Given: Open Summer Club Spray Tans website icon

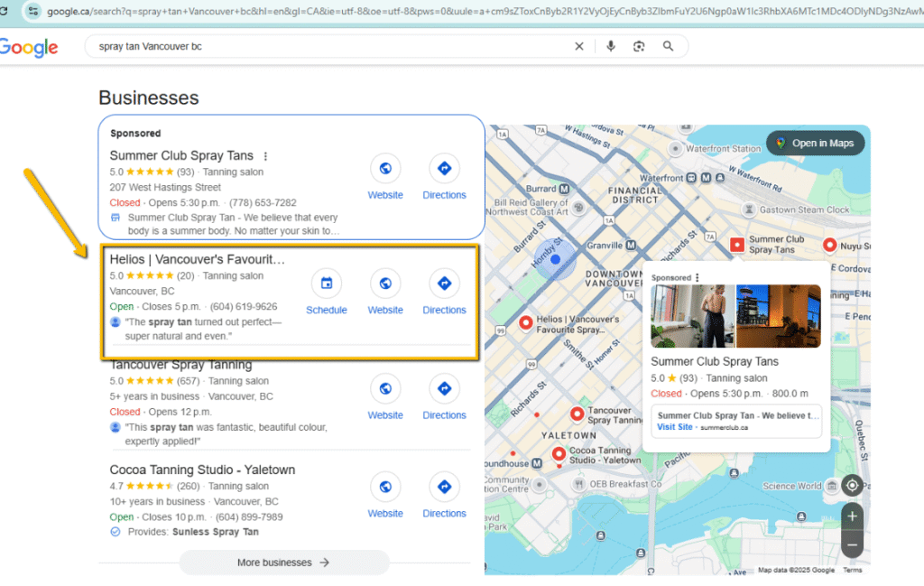Looking at the screenshot, I should click(x=385, y=168).
